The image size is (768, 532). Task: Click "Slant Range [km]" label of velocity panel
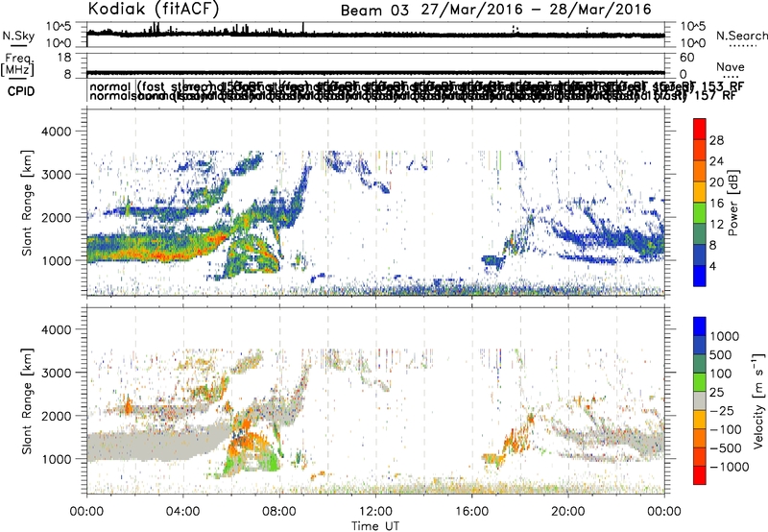click(27, 400)
